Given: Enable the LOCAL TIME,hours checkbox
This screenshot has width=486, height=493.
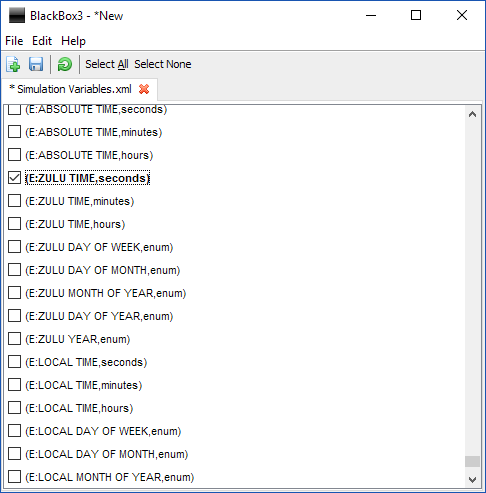Looking at the screenshot, I should pyautogui.click(x=14, y=408).
